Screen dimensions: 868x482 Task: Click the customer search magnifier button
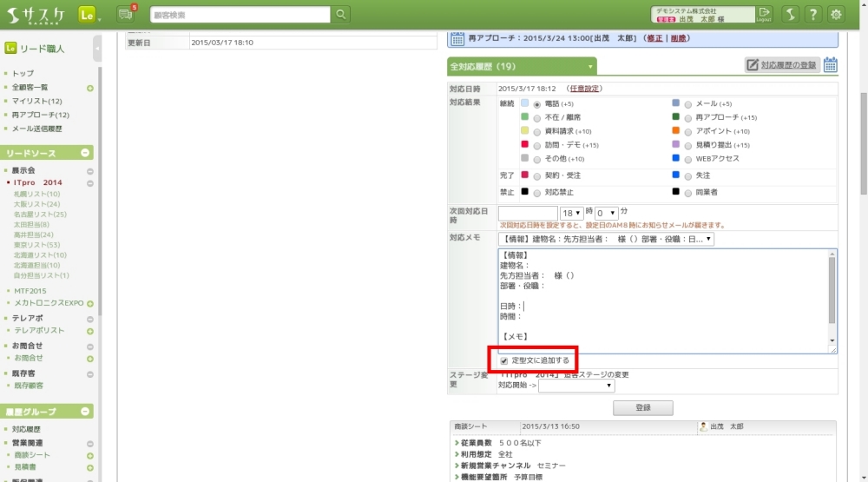click(341, 14)
